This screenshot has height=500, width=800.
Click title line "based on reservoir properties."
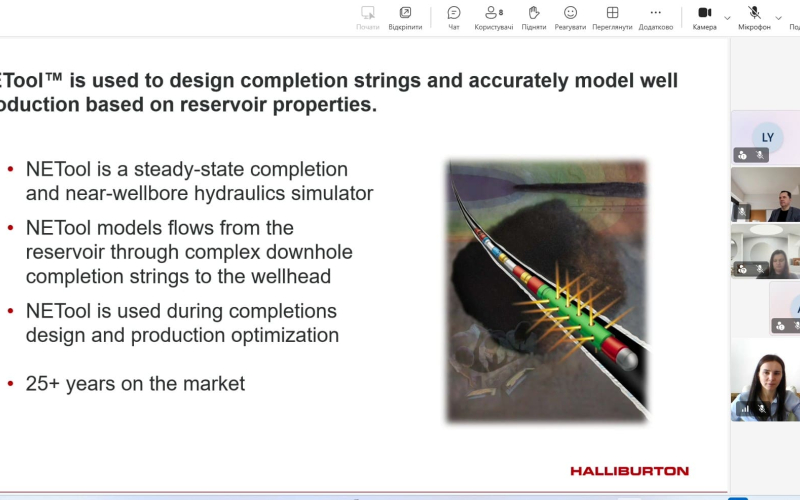tap(232, 105)
